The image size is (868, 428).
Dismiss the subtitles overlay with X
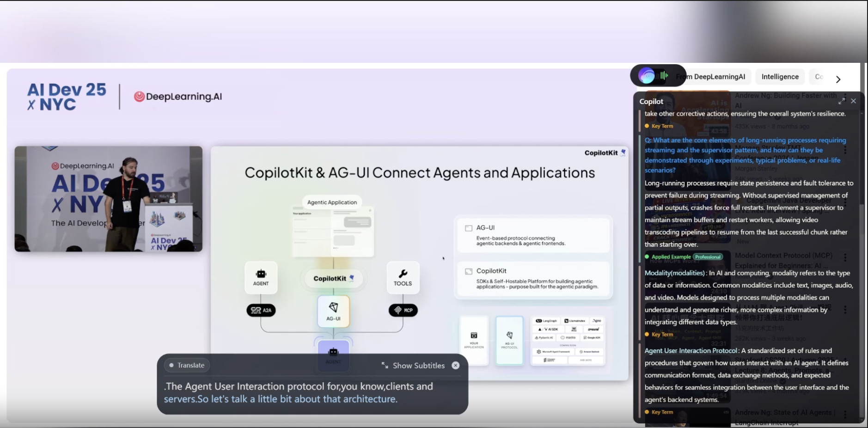456,365
